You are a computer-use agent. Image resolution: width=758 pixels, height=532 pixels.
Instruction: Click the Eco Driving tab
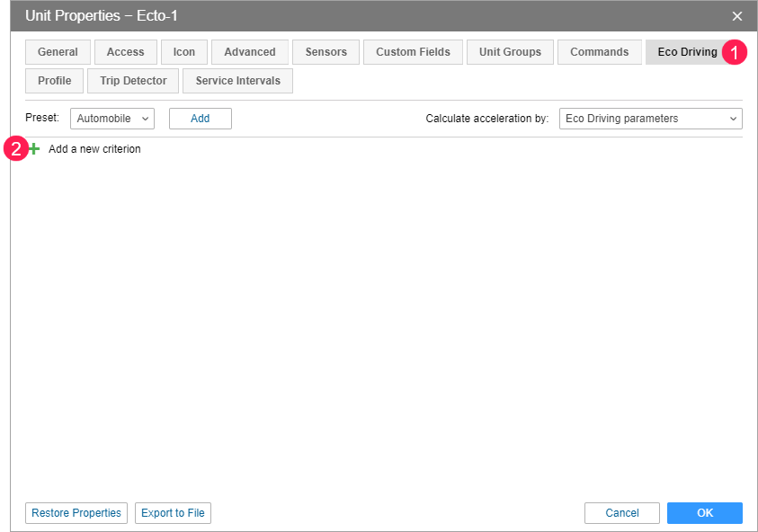pos(687,52)
